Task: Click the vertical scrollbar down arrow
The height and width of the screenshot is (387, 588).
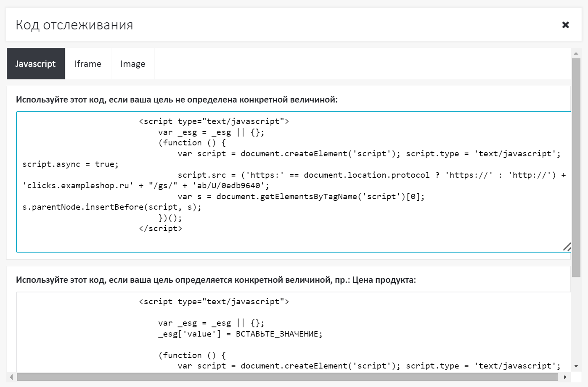Action: click(576, 366)
